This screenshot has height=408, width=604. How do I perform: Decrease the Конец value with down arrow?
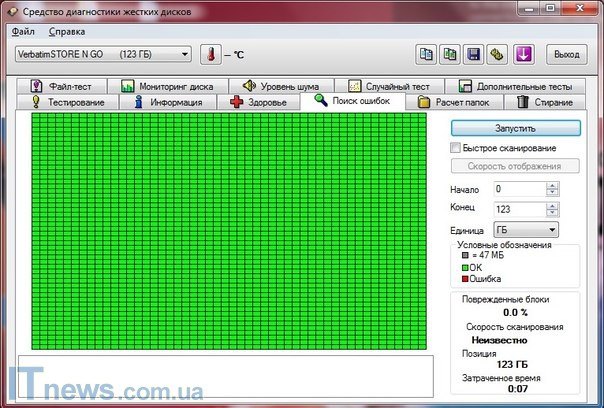pos(553,211)
